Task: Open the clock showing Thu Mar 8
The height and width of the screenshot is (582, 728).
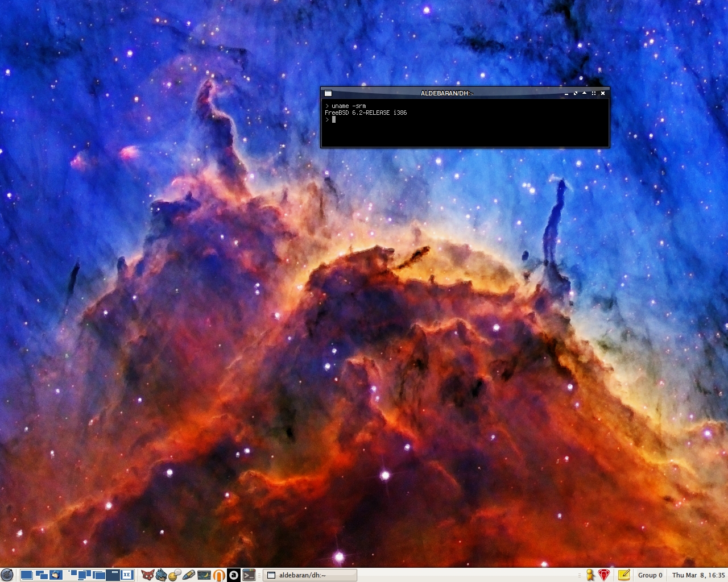Action: click(x=698, y=575)
